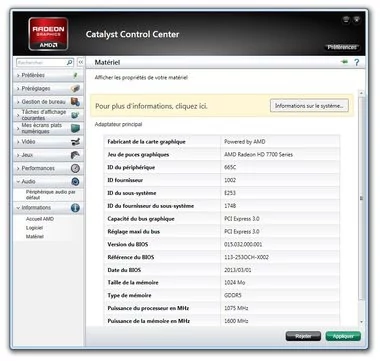The width and height of the screenshot is (380, 361).
Task: Collapse the Informations section
Action: (x=18, y=208)
